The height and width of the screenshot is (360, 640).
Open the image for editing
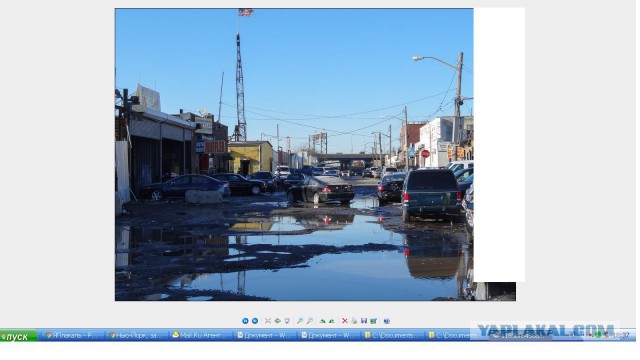[373, 321]
